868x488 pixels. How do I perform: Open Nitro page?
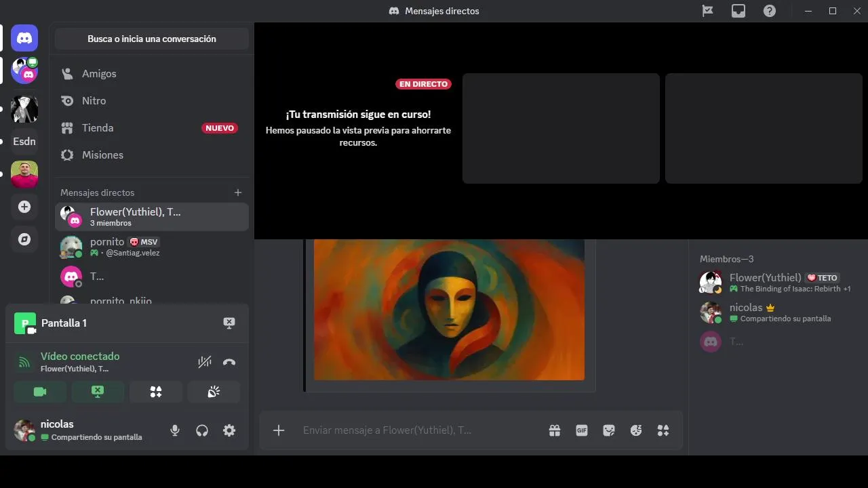(x=152, y=101)
